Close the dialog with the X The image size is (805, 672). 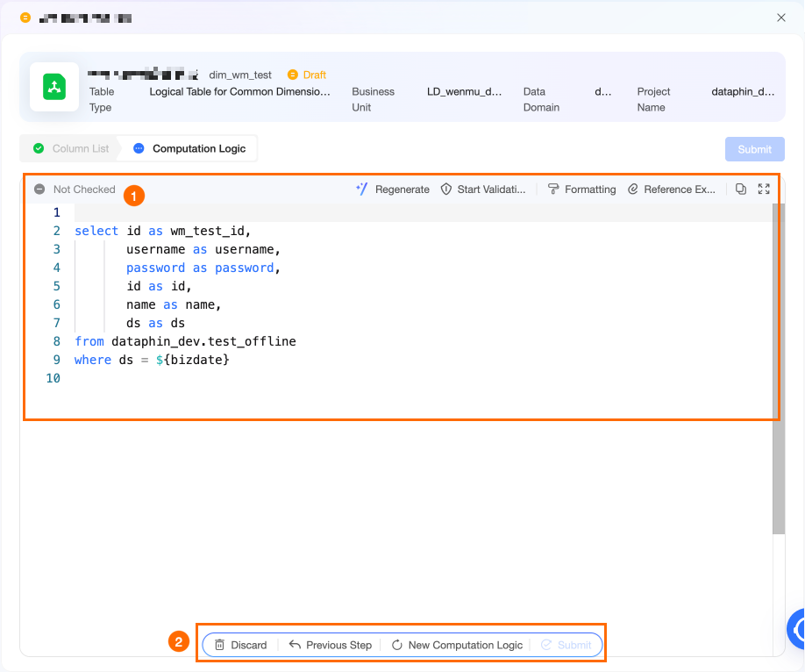[x=781, y=18]
